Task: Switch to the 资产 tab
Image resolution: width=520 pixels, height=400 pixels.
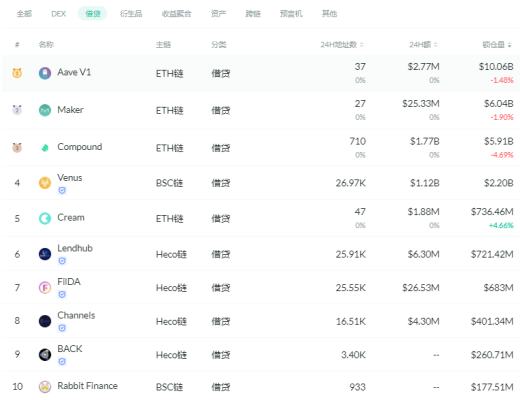Action: (x=218, y=13)
